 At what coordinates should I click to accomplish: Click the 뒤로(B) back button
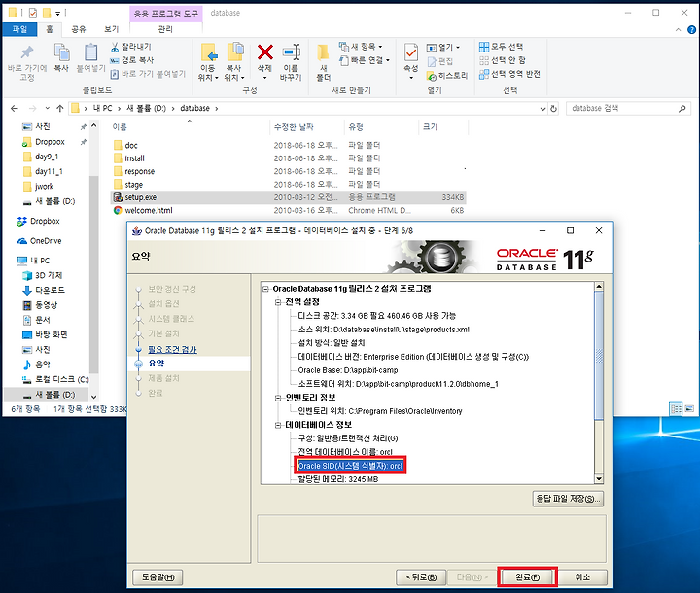(x=421, y=577)
